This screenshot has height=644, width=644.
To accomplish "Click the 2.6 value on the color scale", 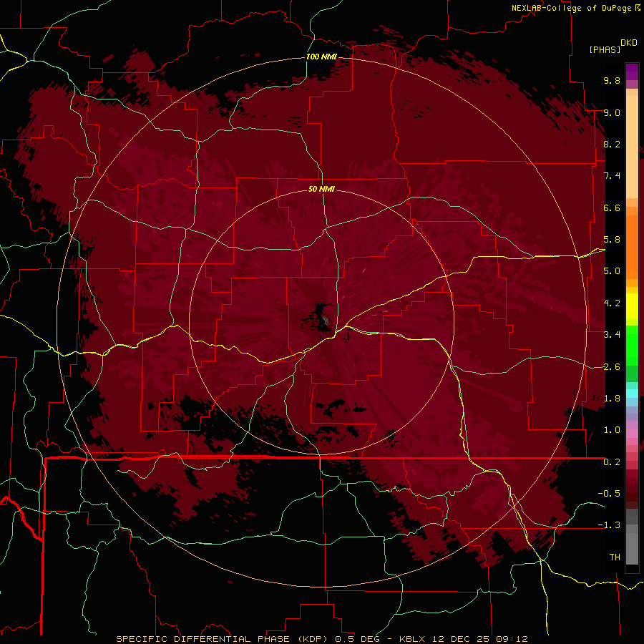I will [612, 367].
